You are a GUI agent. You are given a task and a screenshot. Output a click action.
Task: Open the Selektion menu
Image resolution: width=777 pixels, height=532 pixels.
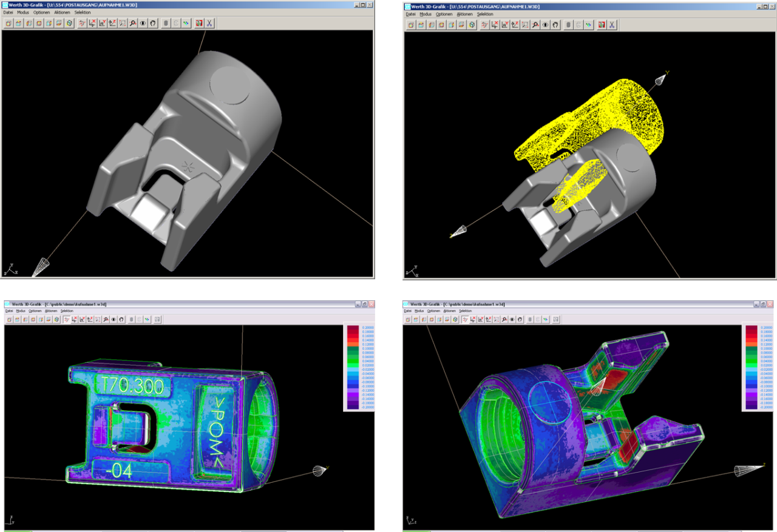click(82, 13)
